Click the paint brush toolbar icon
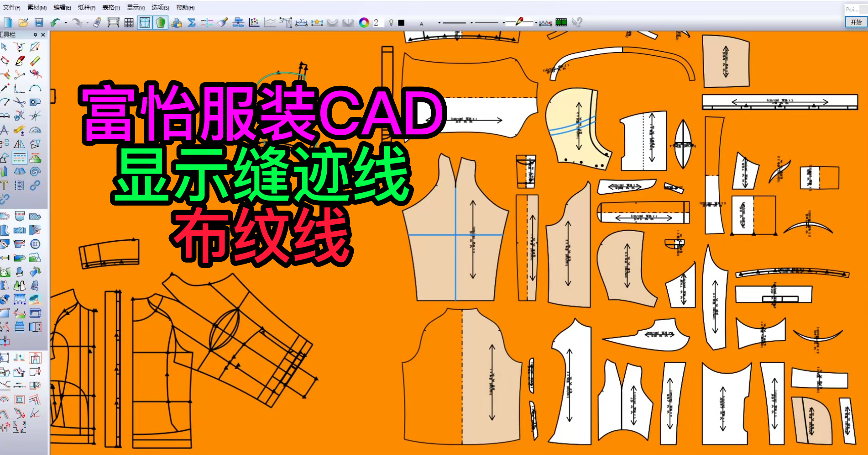The width and height of the screenshot is (868, 455). click(x=223, y=22)
